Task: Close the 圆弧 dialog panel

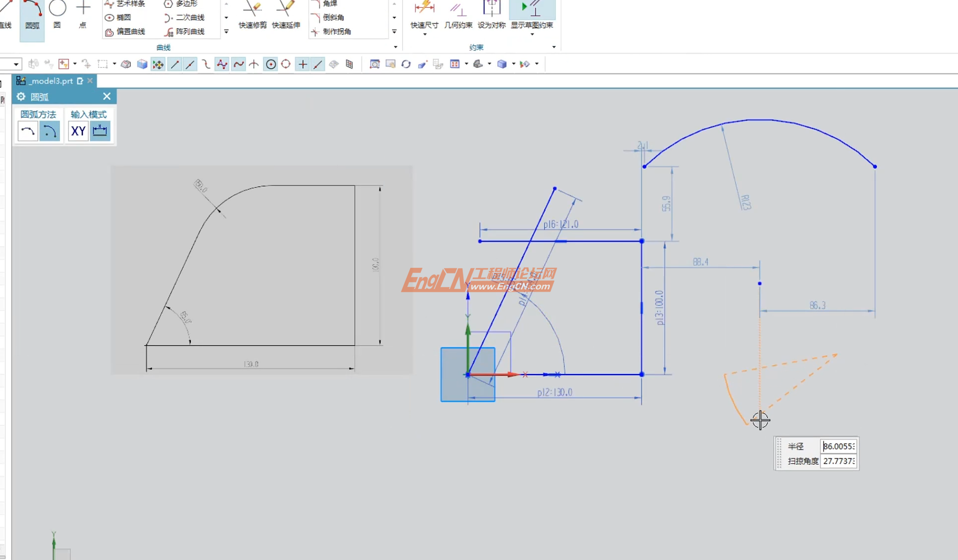Action: (x=107, y=96)
